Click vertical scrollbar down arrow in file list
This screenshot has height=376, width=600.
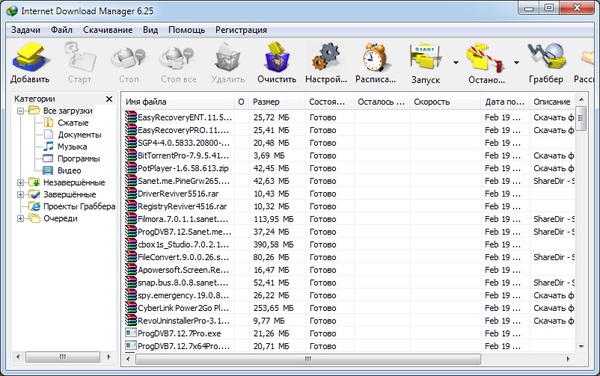[x=582, y=347]
